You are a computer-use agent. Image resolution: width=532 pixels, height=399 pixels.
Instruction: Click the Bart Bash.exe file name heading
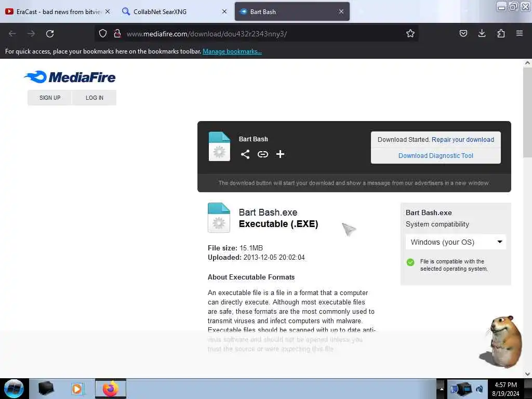pos(268,212)
